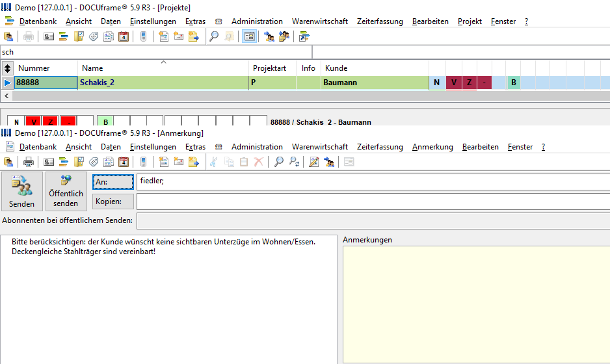Sort the project list by Name column
Screen dimensions: 610x364
tap(163, 68)
